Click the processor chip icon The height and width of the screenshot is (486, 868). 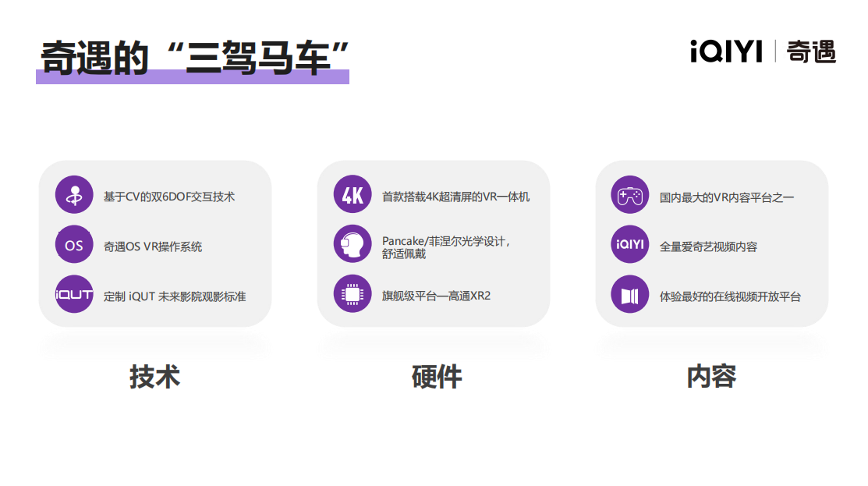click(353, 295)
